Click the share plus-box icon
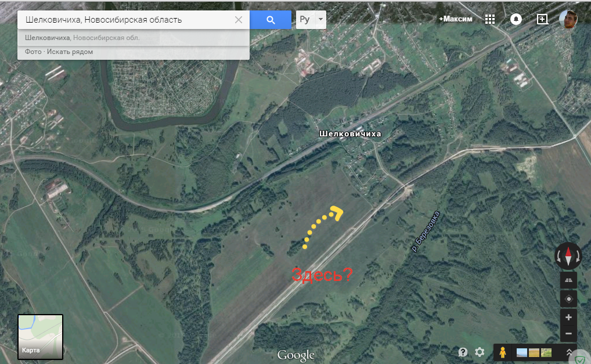The image size is (591, 364). 542,19
